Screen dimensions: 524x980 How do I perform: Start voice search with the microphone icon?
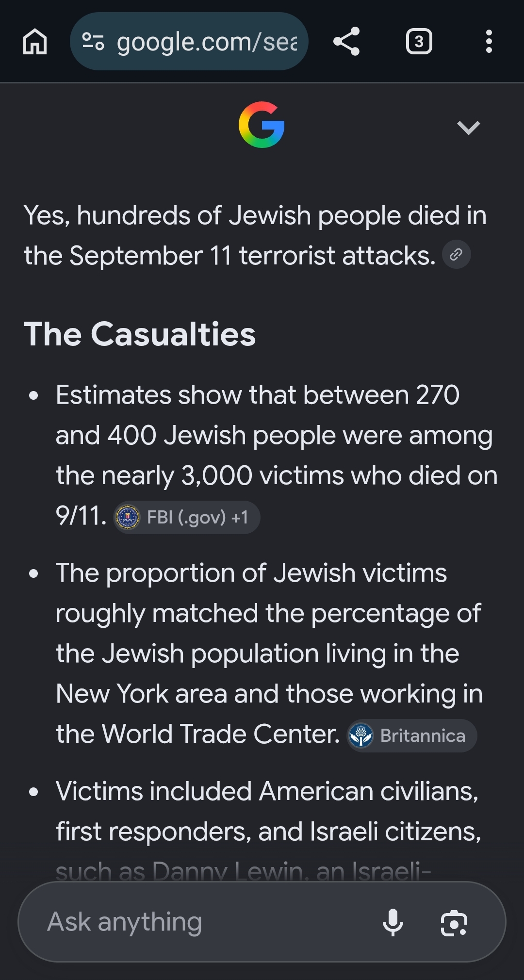393,922
